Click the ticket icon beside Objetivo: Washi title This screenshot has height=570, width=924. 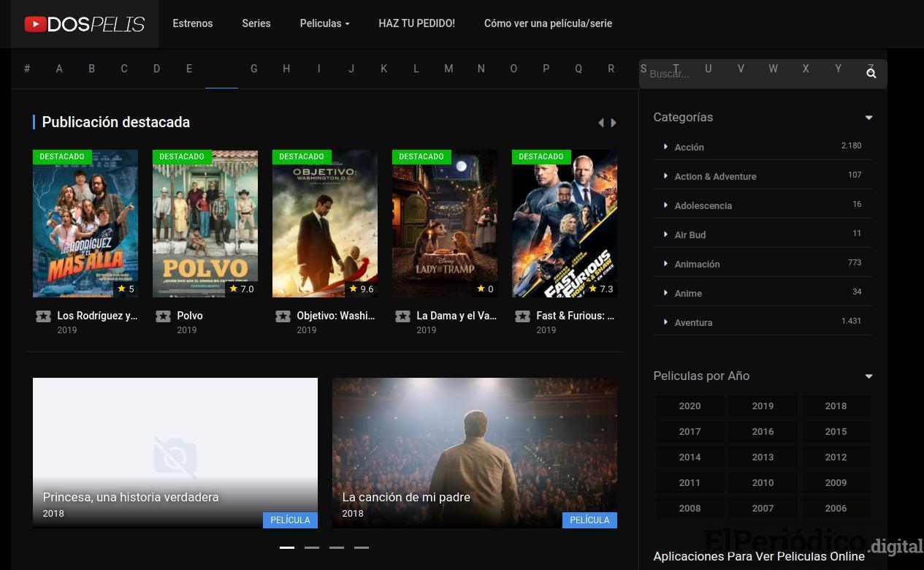point(283,316)
